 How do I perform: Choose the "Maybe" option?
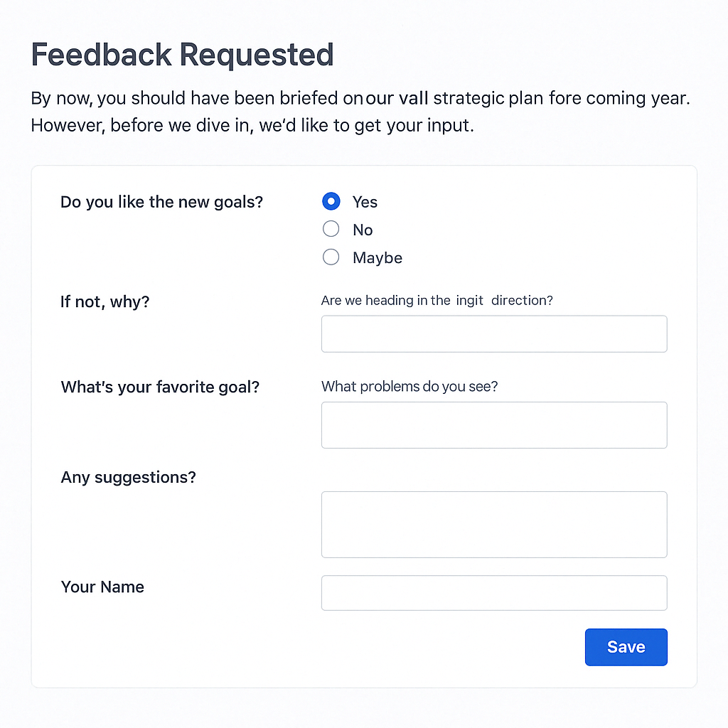pyautogui.click(x=331, y=257)
